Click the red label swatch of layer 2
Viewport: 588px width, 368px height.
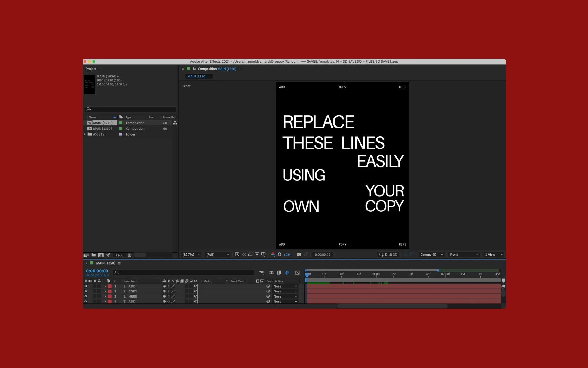point(110,291)
